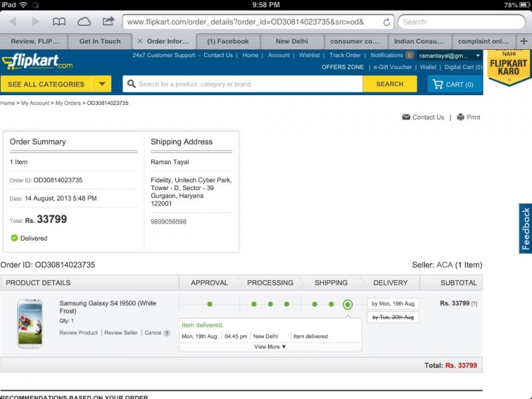The image size is (532, 399).
Task: Click the Safari Search field
Action: click(x=462, y=22)
